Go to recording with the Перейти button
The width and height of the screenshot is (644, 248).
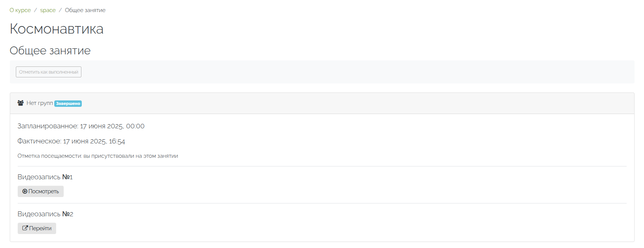click(37, 228)
